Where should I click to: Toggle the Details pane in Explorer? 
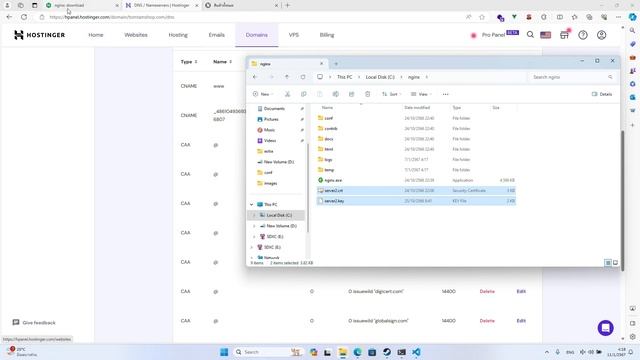[602, 94]
